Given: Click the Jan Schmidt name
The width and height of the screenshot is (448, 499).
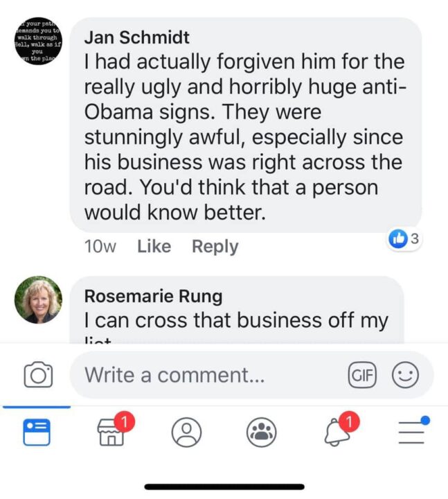Looking at the screenshot, I should tap(136, 37).
